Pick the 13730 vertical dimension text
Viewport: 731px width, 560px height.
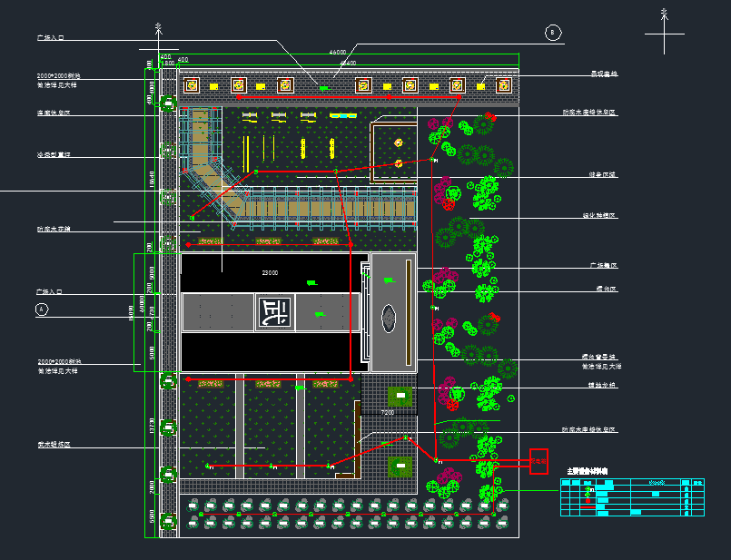[151, 426]
